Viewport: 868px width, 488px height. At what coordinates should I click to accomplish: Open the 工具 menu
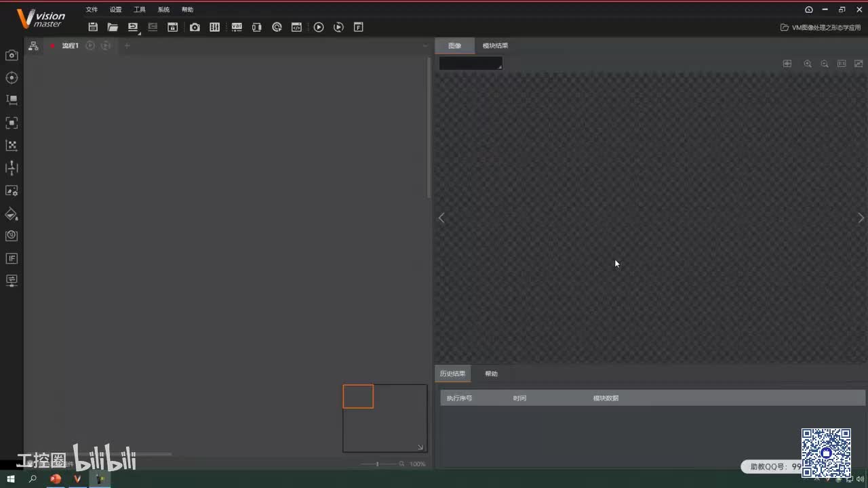tap(140, 9)
